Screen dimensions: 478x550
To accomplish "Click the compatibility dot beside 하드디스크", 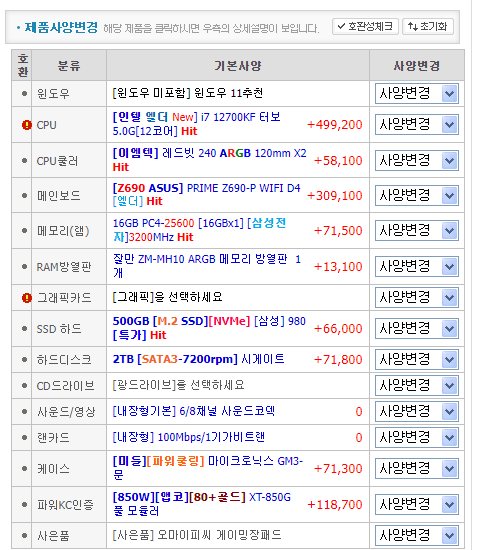I will (x=24, y=360).
